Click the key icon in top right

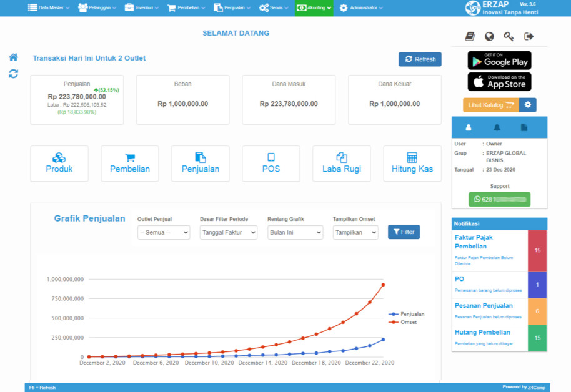pos(509,37)
